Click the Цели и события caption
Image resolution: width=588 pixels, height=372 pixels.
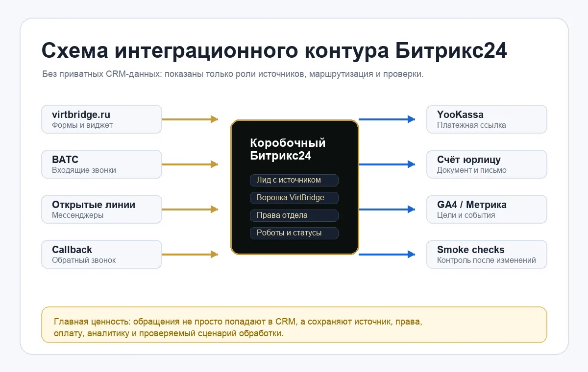pos(466,215)
